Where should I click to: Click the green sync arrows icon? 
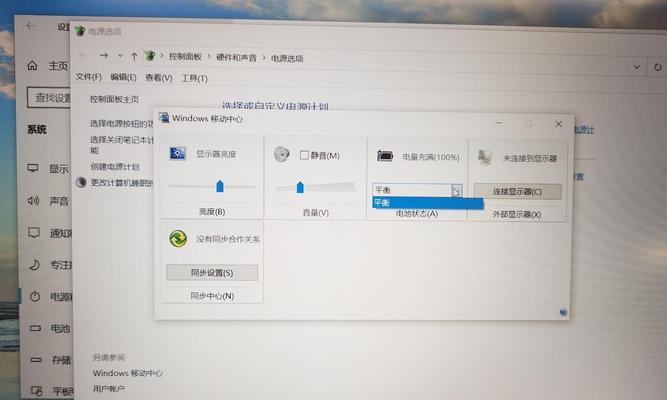click(178, 239)
